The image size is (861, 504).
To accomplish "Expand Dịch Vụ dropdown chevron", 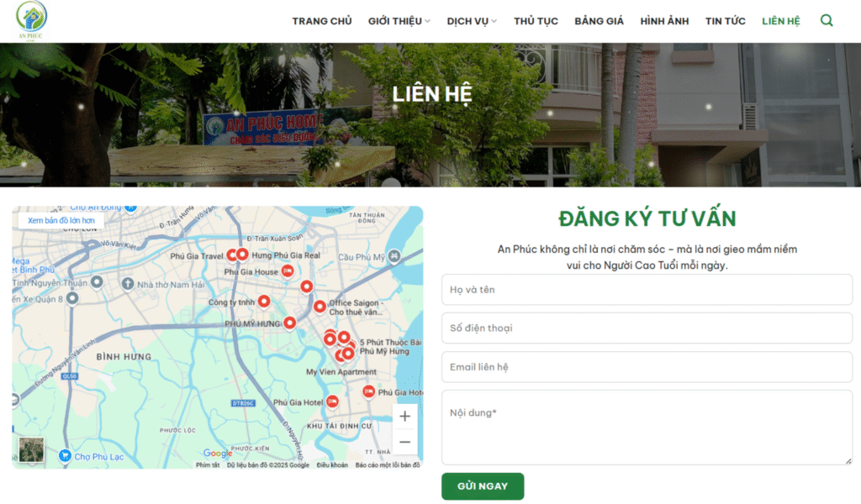I will [x=494, y=21].
